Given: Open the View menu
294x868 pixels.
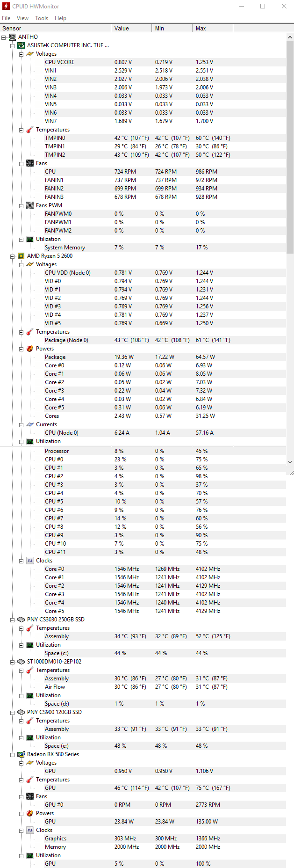Looking at the screenshot, I should [x=22, y=18].
